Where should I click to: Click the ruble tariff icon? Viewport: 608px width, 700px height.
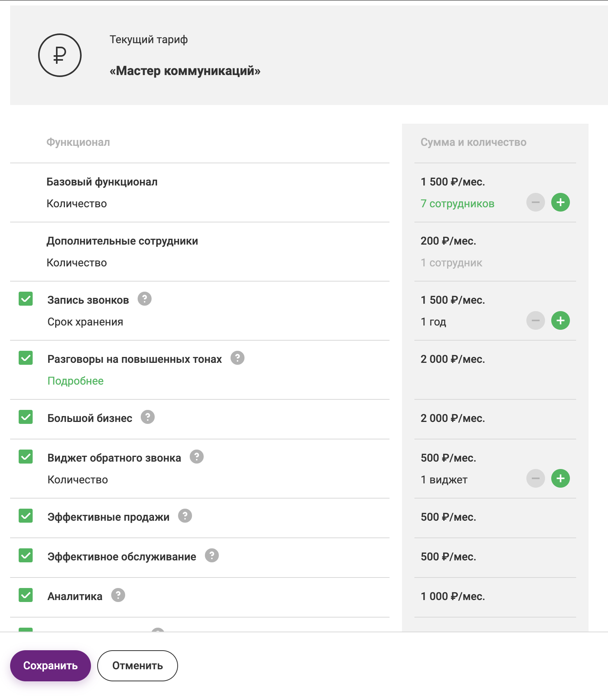[x=59, y=55]
